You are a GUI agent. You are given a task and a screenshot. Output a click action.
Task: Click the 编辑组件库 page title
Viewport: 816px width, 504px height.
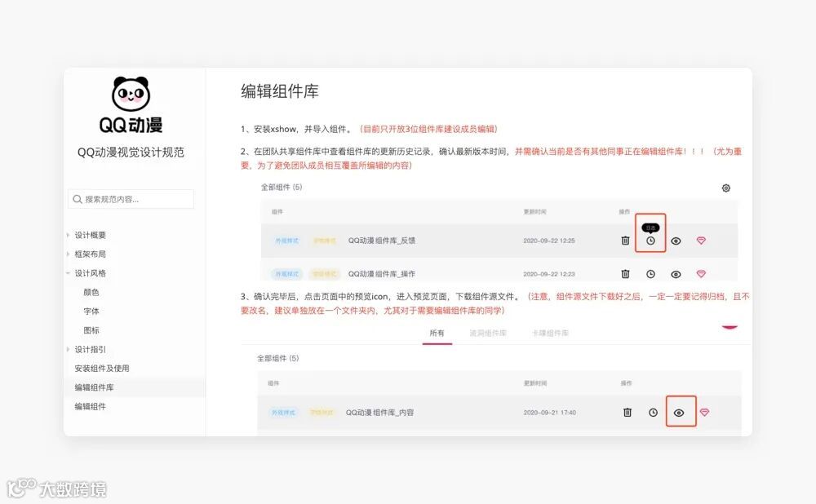tap(279, 91)
